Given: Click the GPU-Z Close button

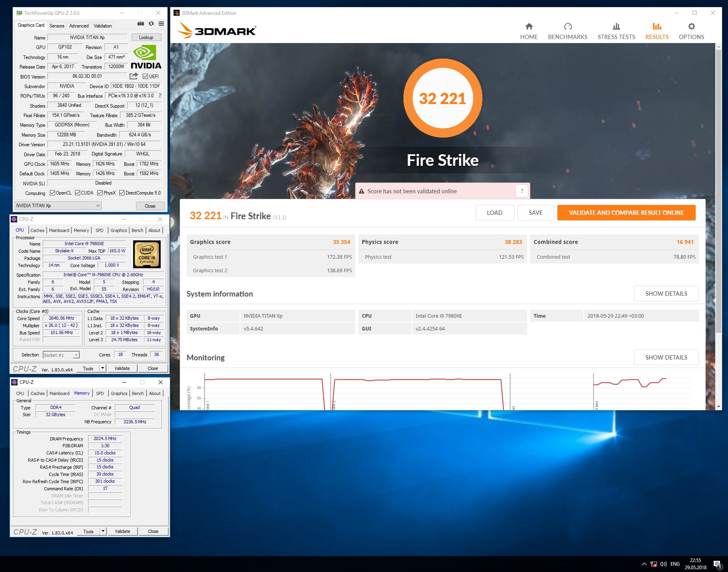Looking at the screenshot, I should tap(150, 206).
